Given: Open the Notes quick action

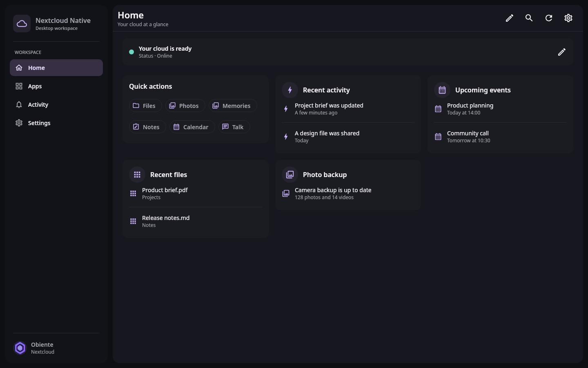Looking at the screenshot, I should pos(147,127).
